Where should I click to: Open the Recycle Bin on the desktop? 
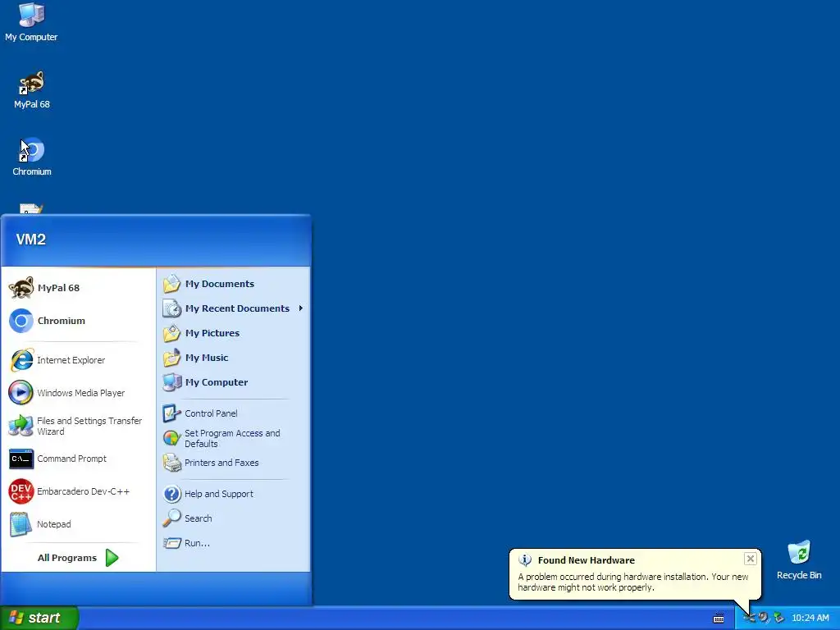799,560
